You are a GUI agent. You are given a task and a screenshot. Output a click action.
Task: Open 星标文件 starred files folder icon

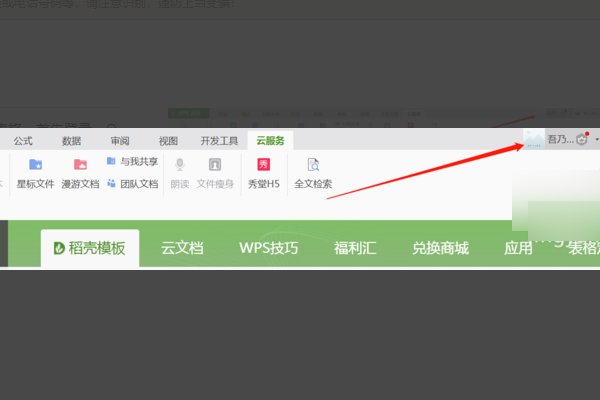tap(36, 164)
